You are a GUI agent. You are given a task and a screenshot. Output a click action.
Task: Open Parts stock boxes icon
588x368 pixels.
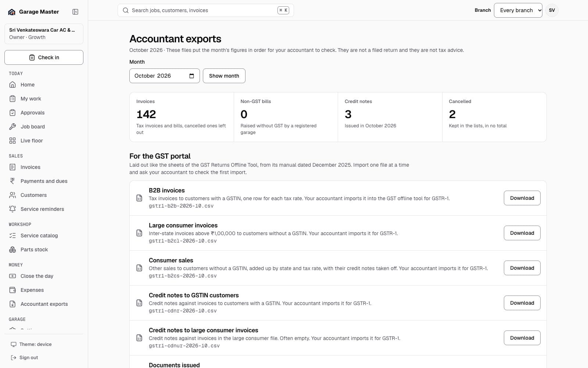coord(12,250)
